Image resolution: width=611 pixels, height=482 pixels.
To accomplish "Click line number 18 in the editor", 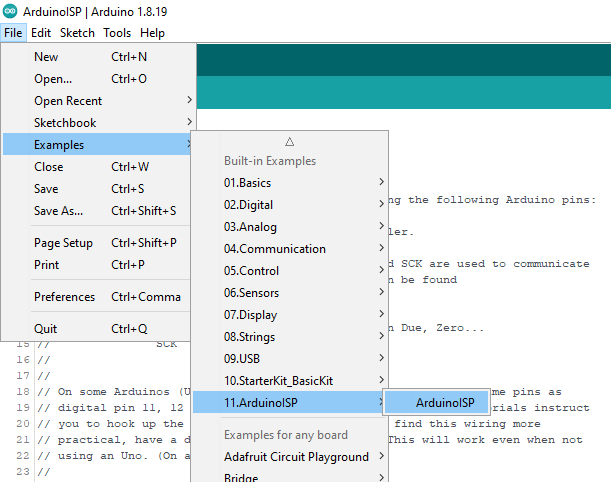I will (x=23, y=392).
